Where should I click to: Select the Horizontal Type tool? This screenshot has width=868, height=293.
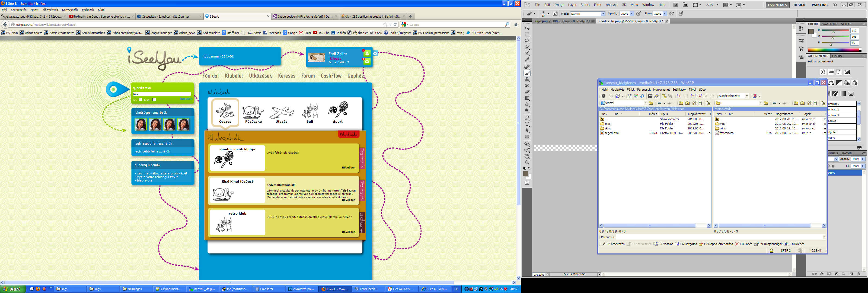pos(527,124)
